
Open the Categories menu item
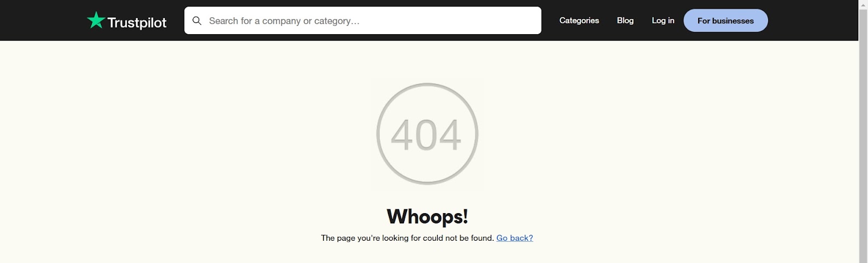coord(579,21)
